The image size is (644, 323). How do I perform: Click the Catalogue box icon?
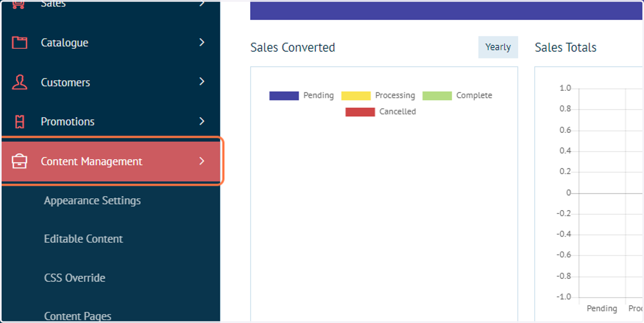[x=19, y=42]
